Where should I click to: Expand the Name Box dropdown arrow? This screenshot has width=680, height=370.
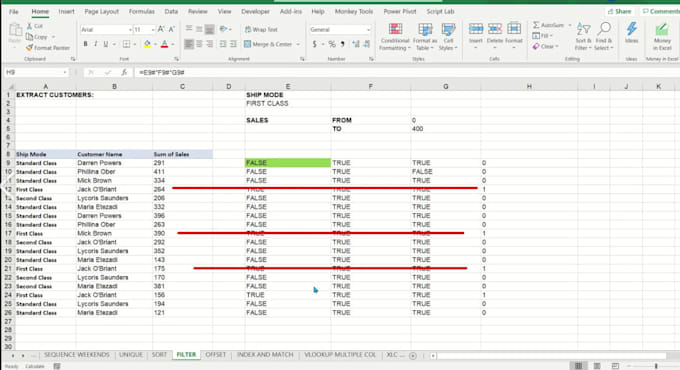(65, 72)
